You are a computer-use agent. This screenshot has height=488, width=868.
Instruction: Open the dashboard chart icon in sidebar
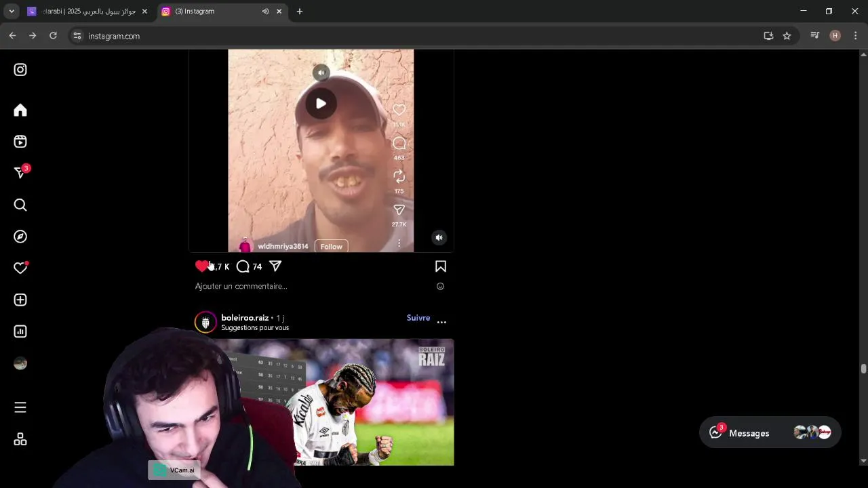tap(20, 331)
